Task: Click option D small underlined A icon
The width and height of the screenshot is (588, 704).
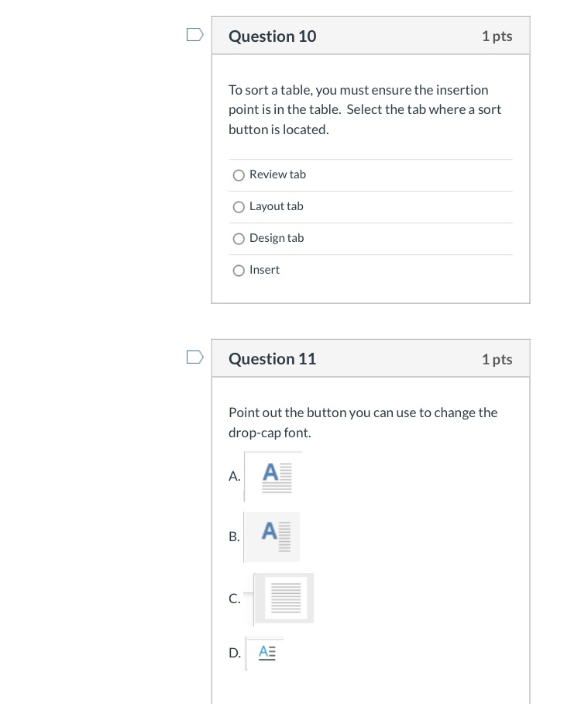Action: (x=265, y=653)
